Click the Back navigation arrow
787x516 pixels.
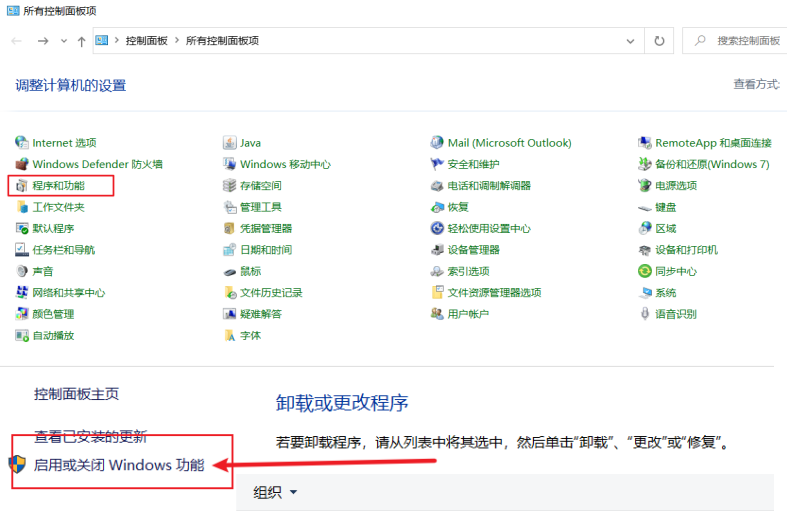point(17,41)
